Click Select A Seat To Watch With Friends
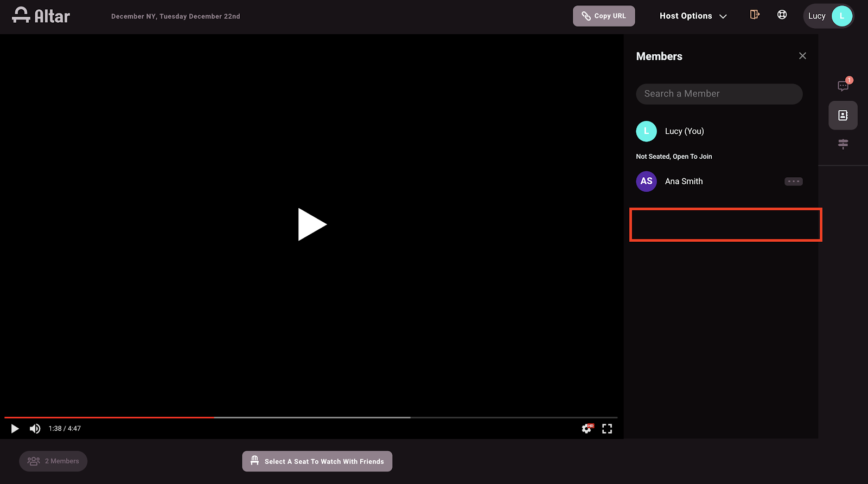The width and height of the screenshot is (868, 484). click(x=317, y=461)
